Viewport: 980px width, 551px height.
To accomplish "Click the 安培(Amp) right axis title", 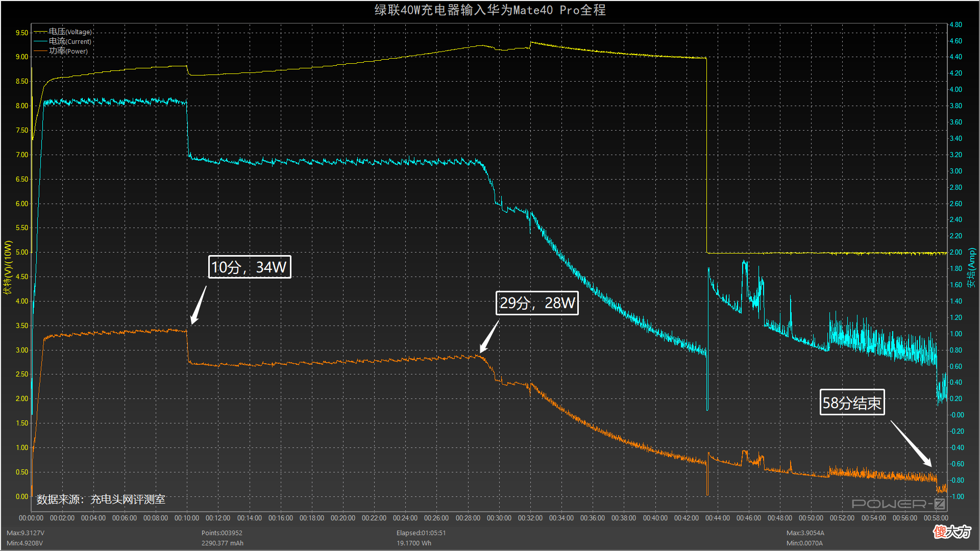I will [x=971, y=267].
